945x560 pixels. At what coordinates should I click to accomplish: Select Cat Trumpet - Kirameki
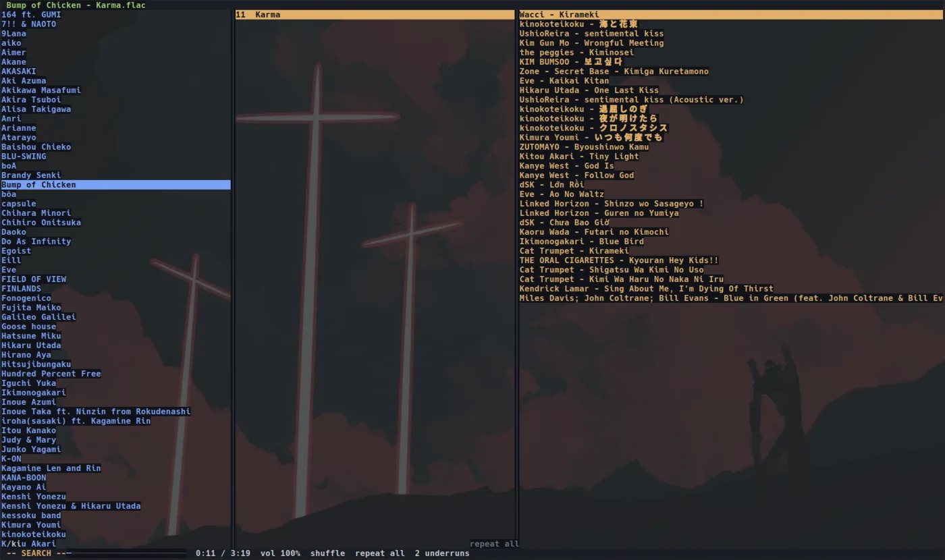pyautogui.click(x=574, y=250)
